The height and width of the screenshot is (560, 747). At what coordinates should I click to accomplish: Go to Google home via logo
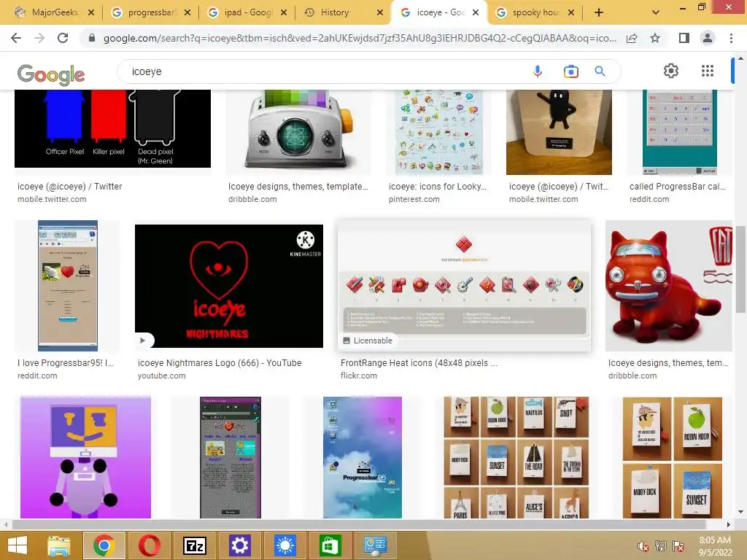click(x=51, y=74)
